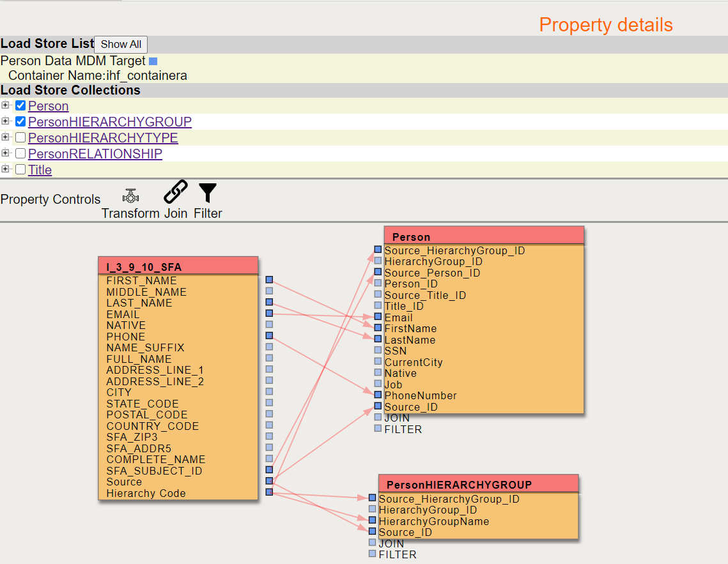The width and height of the screenshot is (728, 564).
Task: Select the connector square for FIRST_NAME
Action: click(269, 280)
